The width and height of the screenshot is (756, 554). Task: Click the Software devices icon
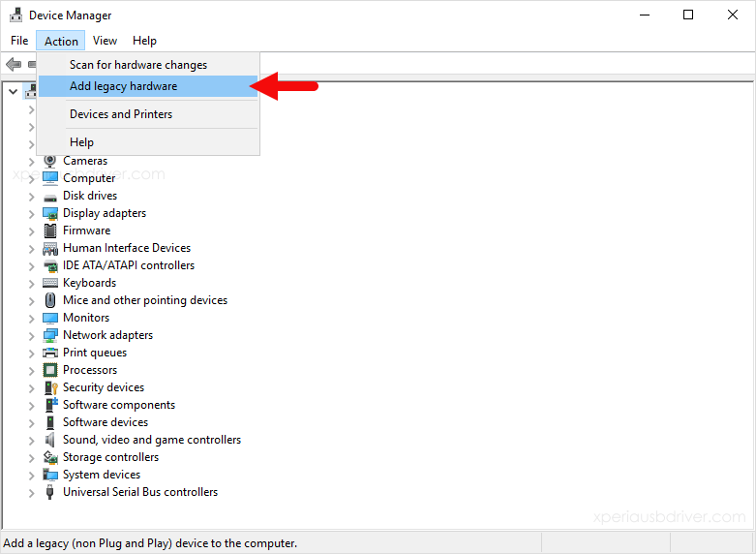click(50, 422)
